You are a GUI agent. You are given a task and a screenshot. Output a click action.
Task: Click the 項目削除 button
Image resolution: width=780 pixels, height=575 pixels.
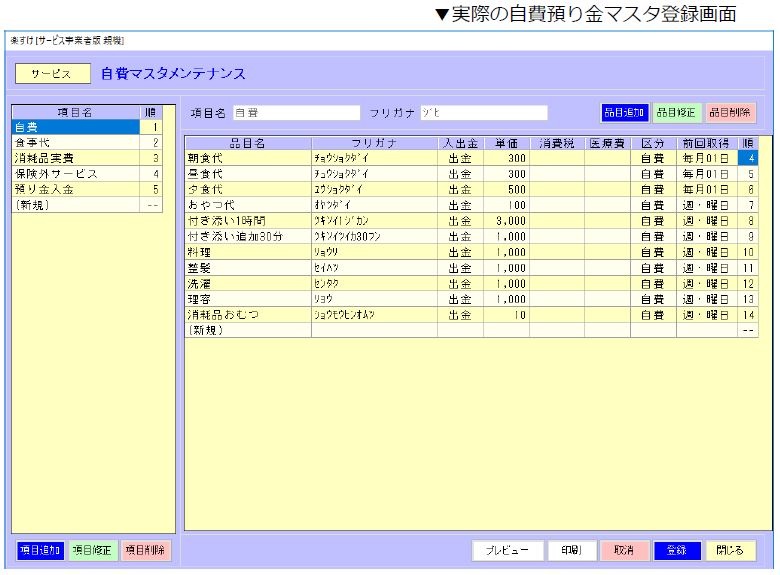145,550
